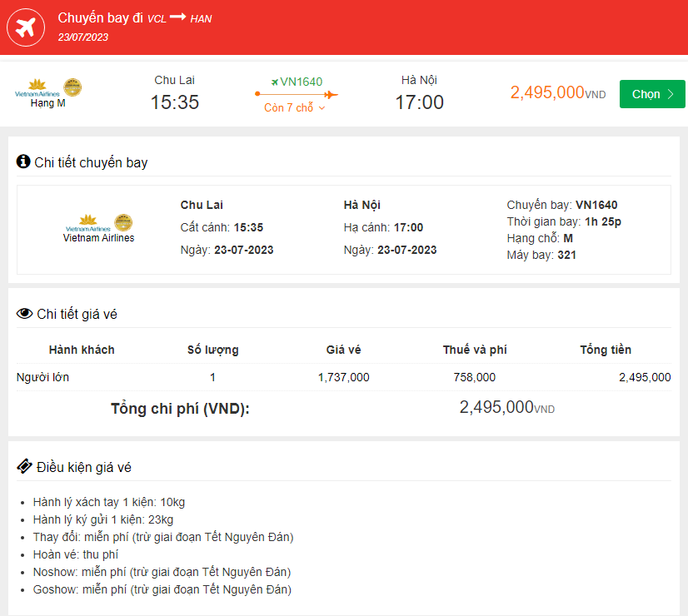Click the Hoàn vé: thu phí condition
The width and height of the screenshot is (688, 616).
pos(76,554)
